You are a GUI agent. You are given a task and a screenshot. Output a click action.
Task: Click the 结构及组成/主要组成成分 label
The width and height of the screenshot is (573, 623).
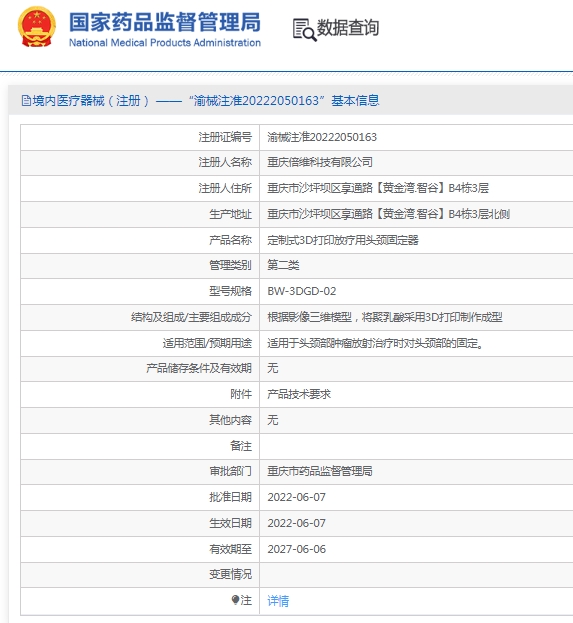(191, 317)
